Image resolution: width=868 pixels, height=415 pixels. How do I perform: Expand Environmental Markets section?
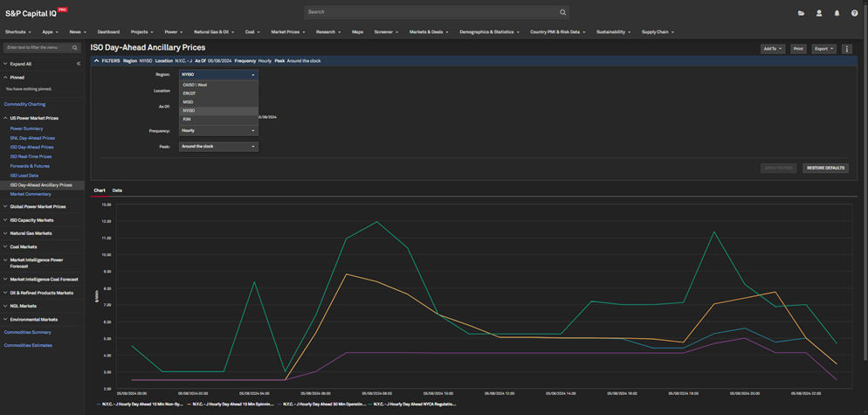(5, 319)
